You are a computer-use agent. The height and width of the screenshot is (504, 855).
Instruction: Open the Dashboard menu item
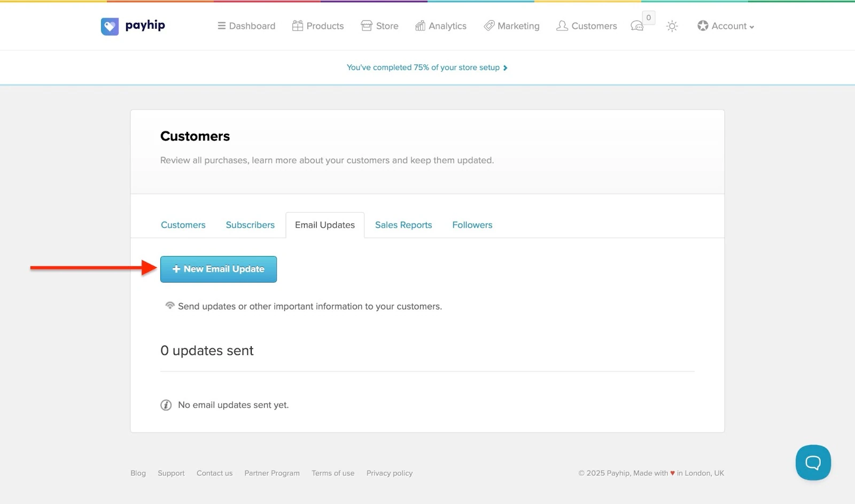246,26
